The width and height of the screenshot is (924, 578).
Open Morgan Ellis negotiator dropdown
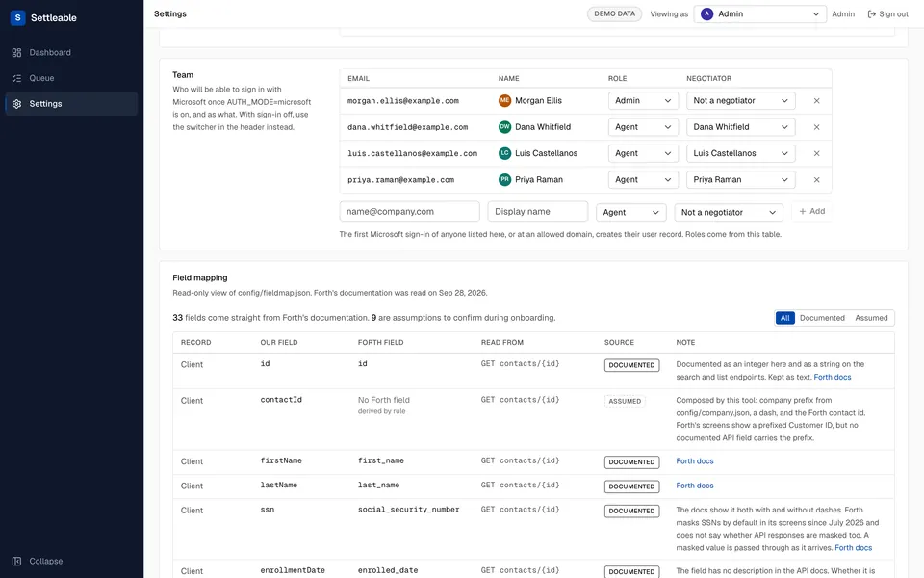coord(741,101)
